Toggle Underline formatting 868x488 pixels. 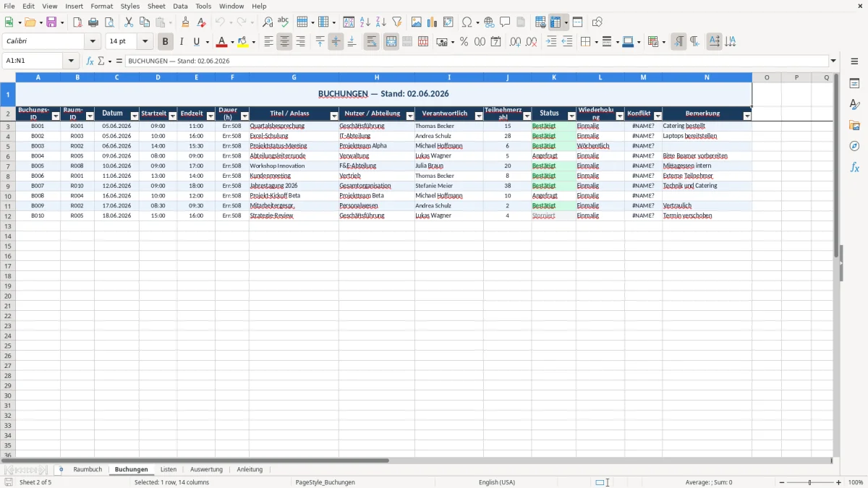pyautogui.click(x=196, y=42)
